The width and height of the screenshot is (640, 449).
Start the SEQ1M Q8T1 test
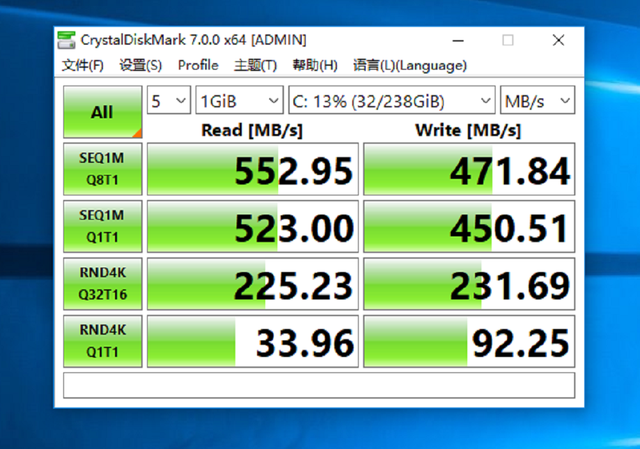pos(102,169)
